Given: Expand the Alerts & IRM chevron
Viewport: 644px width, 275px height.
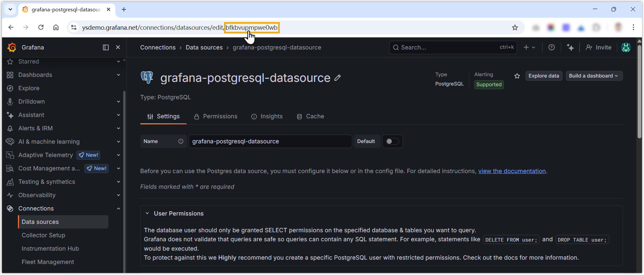Looking at the screenshot, I should click(119, 128).
